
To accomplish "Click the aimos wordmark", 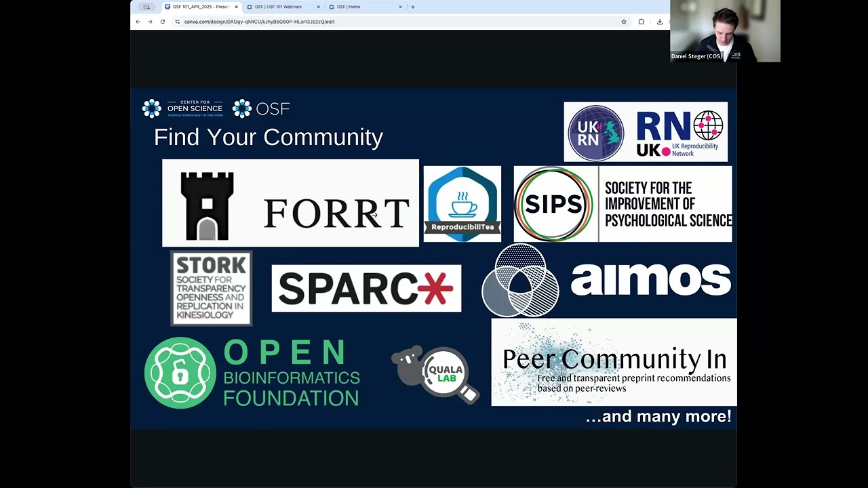I will (651, 279).
